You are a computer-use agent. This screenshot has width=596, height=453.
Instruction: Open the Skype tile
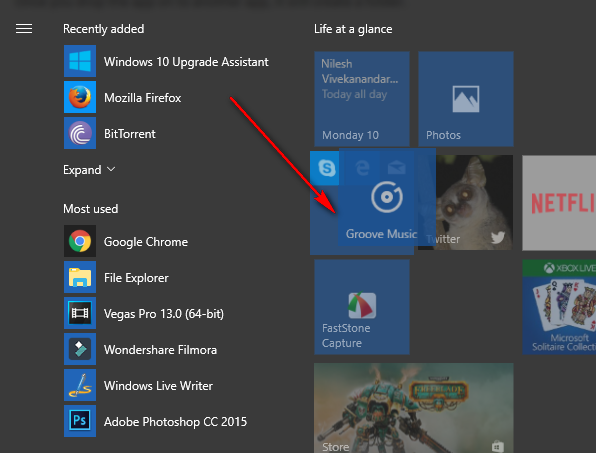click(325, 168)
